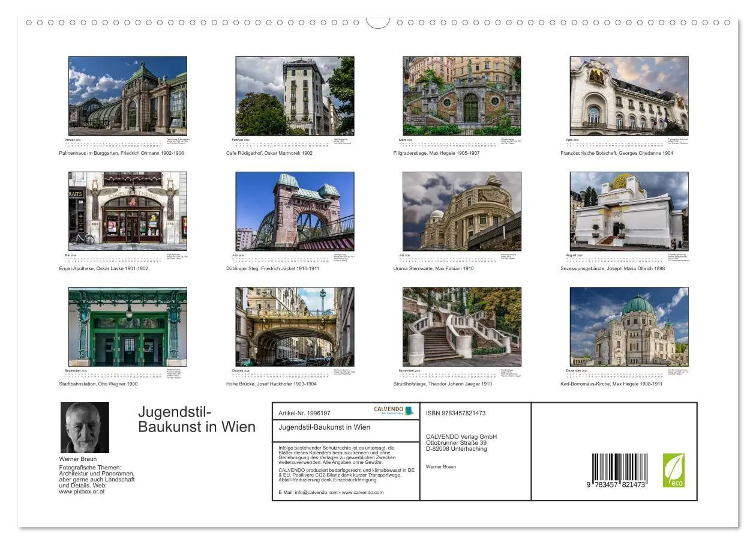Click the Werner Braun portrait photo
Screen dimensions: 756x545
(x=84, y=426)
